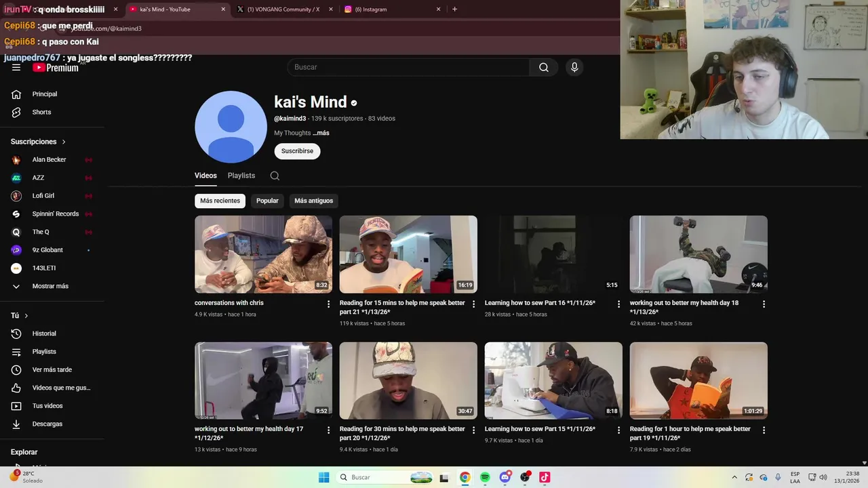This screenshot has height=488, width=868.
Task: Open Learning how to sew Part 16 title
Action: coord(540,303)
